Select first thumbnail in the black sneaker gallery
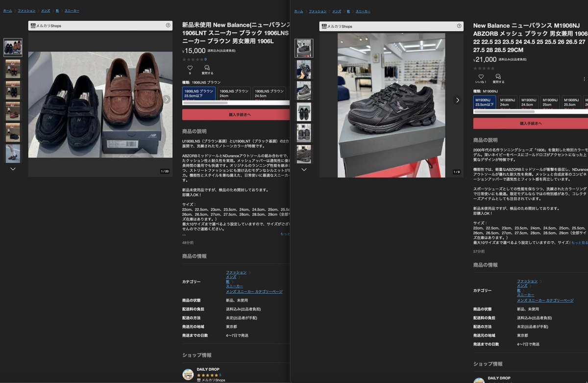 304,48
